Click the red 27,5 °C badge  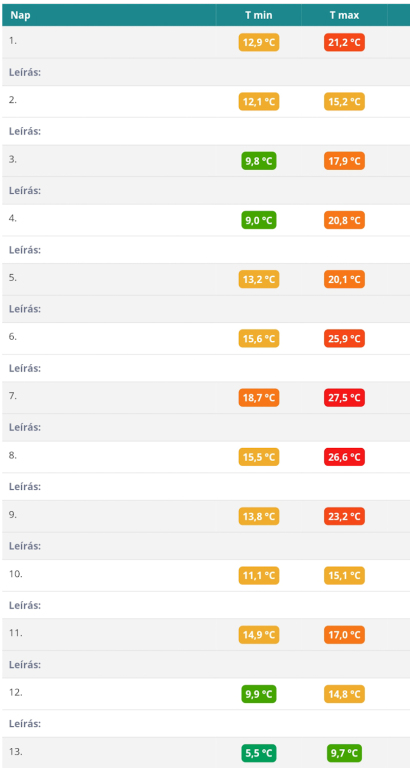(344, 398)
